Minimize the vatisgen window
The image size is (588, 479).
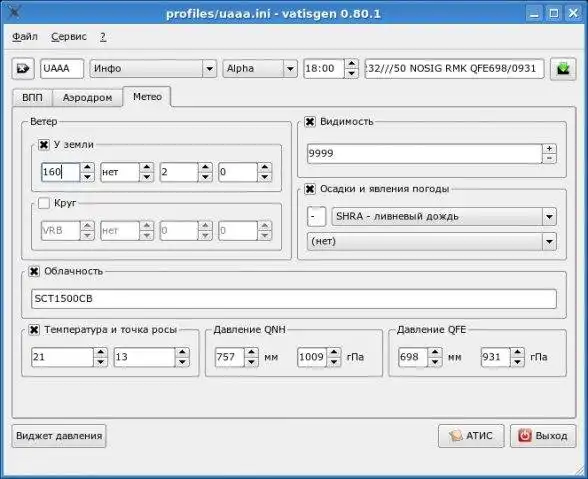534,14
